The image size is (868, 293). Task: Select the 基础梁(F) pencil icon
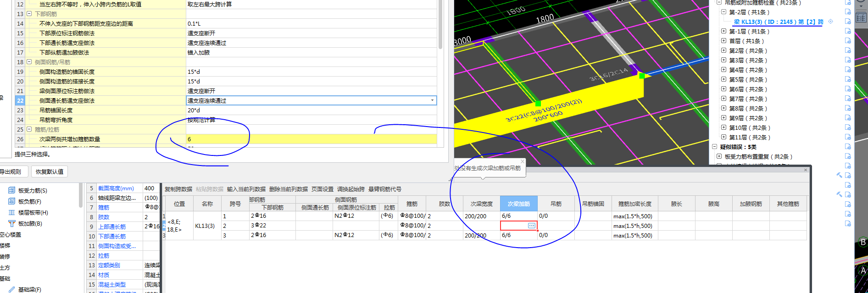tap(12, 289)
